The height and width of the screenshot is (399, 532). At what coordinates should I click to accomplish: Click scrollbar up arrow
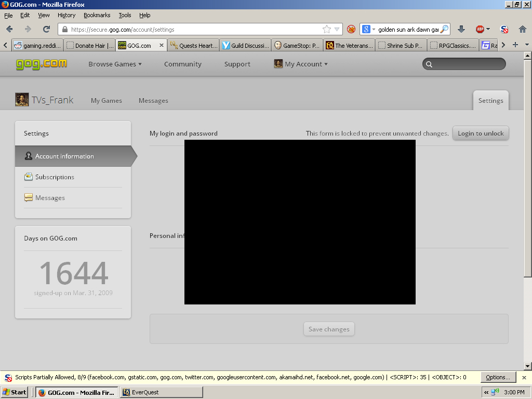coord(527,55)
